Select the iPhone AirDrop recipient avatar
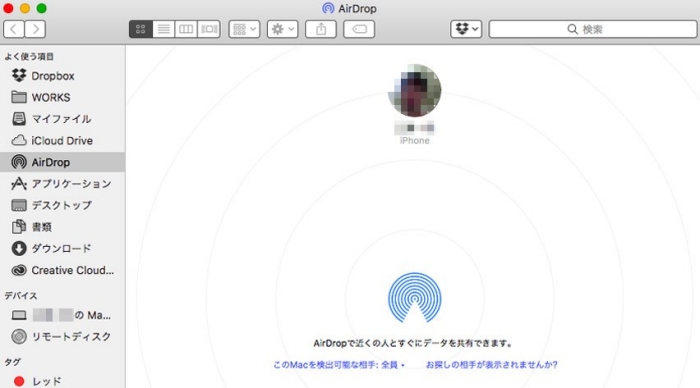This screenshot has width=700, height=388. [415, 91]
